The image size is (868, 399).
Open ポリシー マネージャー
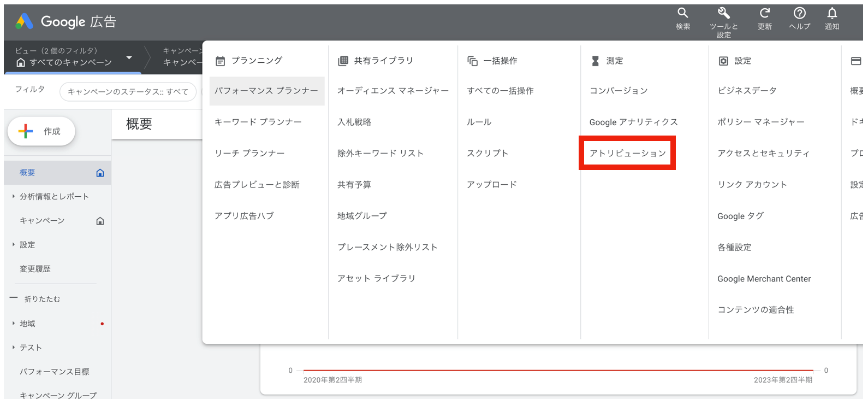point(761,122)
